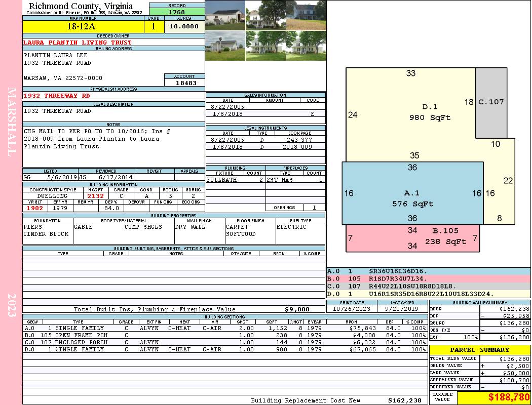The image size is (532, 405).
Task: Click deeded owner LAURA PLANTIN LIVING TRUST
Action: click(78, 43)
